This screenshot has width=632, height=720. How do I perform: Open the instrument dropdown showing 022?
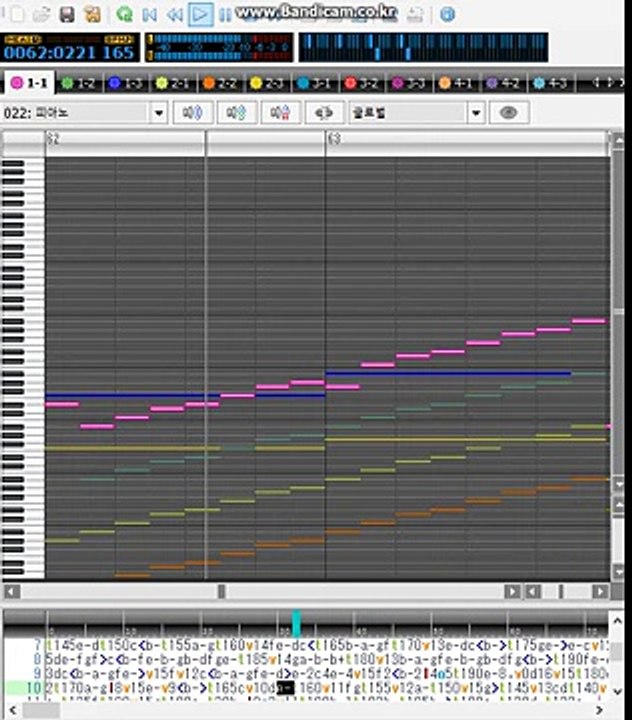point(159,112)
